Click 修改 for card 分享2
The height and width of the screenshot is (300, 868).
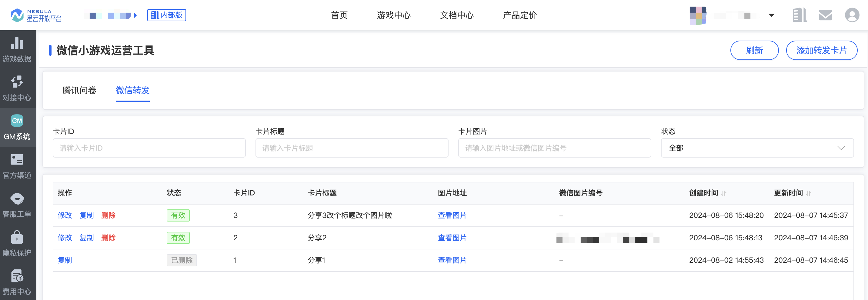65,238
